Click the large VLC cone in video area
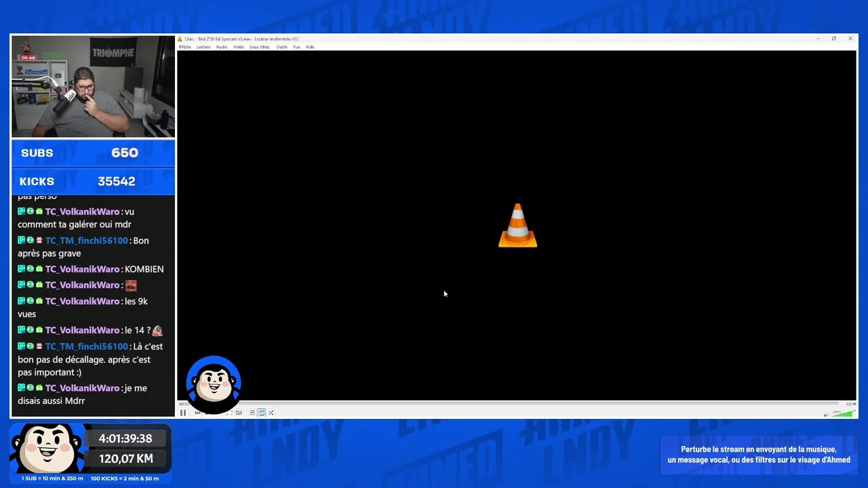Viewport: 868px width, 488px height. click(517, 226)
